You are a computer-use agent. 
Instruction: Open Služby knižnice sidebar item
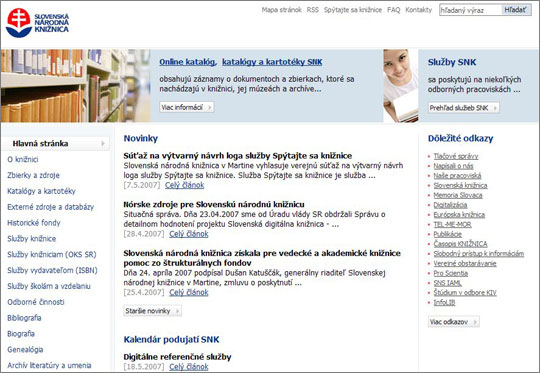coord(32,239)
